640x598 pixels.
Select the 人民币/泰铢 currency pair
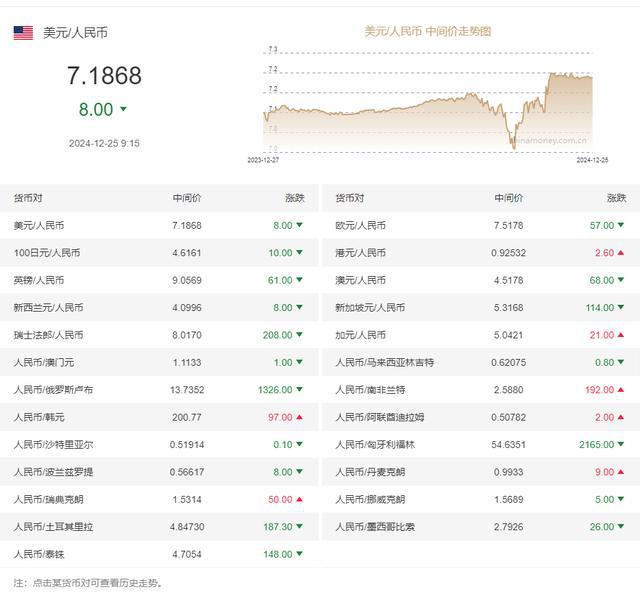39,554
